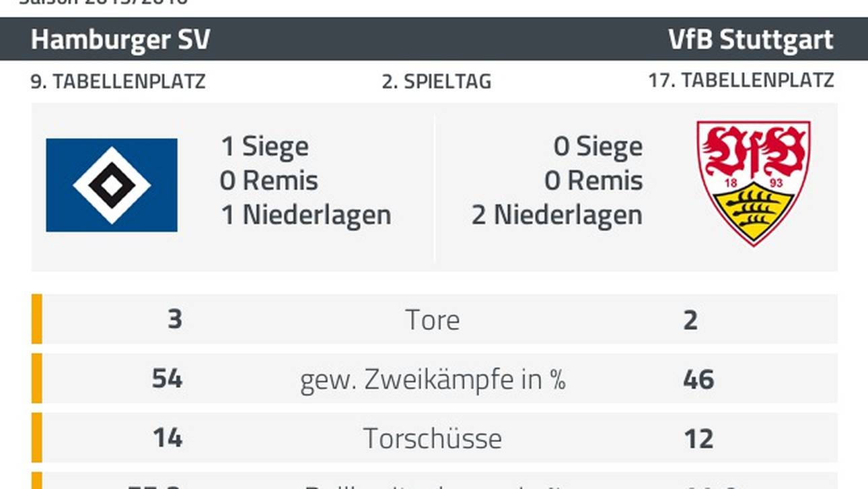Image resolution: width=868 pixels, height=489 pixels.
Task: Click the Tore stat label
Action: click(x=433, y=320)
